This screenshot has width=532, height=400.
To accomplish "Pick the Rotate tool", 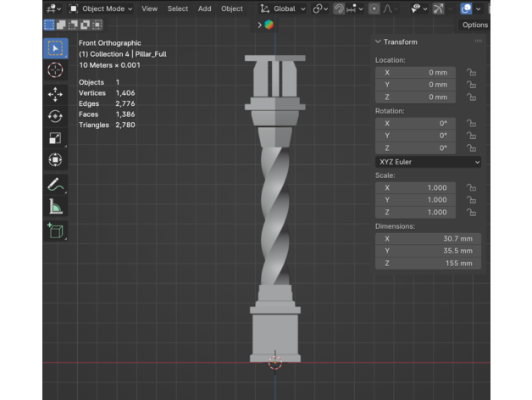I will (x=55, y=116).
